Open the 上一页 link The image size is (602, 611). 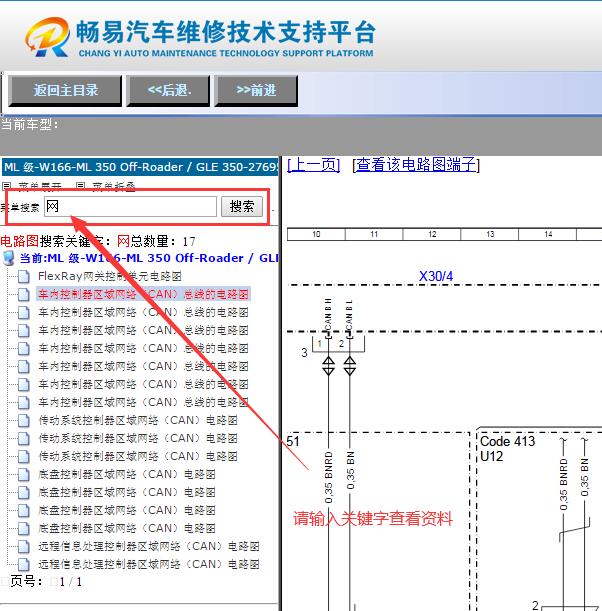point(314,164)
